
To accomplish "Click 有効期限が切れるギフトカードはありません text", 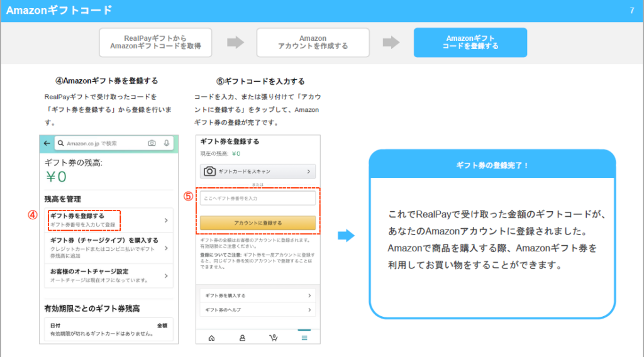I will click(102, 334).
